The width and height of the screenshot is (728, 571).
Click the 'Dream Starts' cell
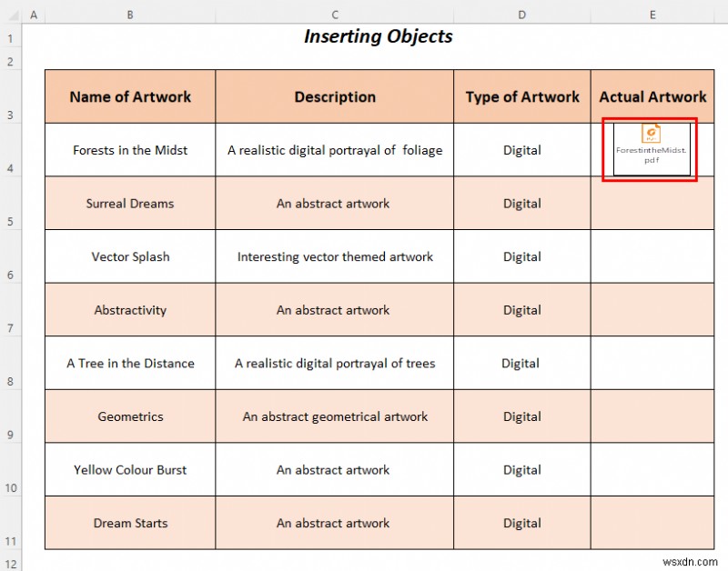click(130, 523)
